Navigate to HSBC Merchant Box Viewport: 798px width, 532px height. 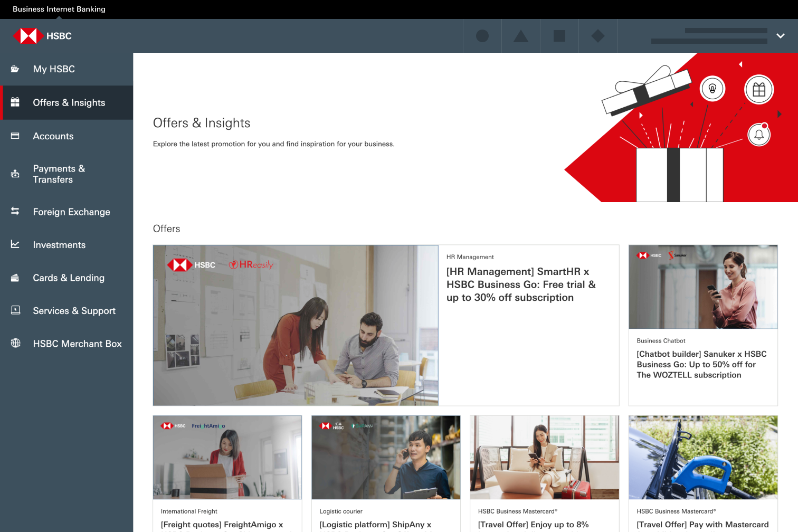point(77,344)
